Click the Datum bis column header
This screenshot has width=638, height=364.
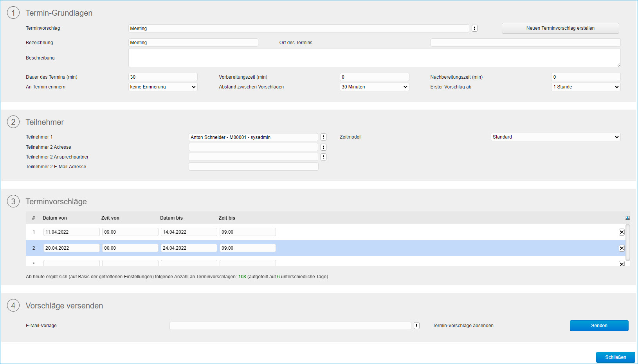(x=171, y=218)
